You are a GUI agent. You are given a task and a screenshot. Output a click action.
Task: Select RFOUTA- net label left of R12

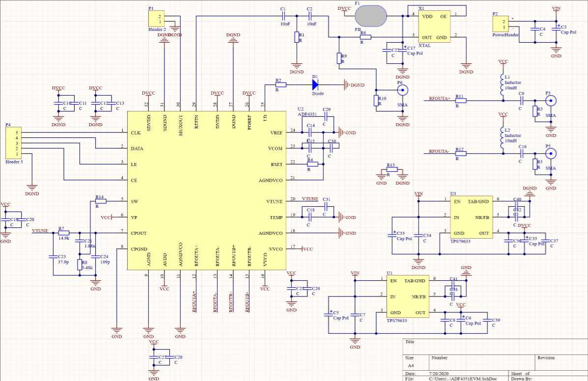tap(439, 151)
